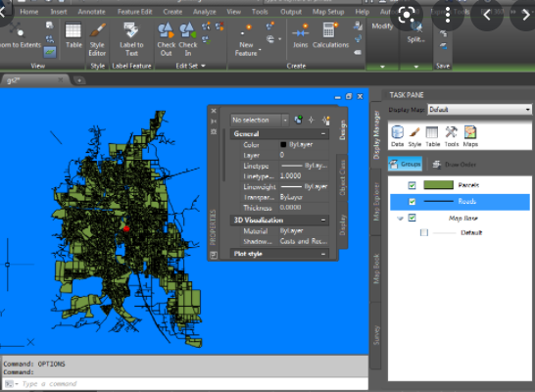535x392 pixels.
Task: Click the Groups button
Action: (x=406, y=164)
